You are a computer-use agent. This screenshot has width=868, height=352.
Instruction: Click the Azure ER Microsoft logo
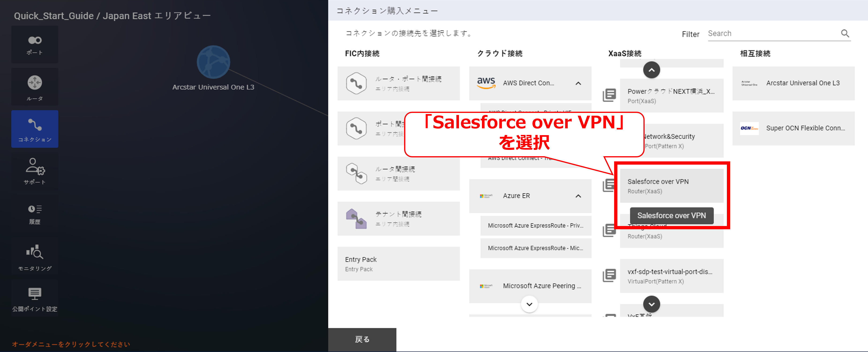click(x=486, y=196)
